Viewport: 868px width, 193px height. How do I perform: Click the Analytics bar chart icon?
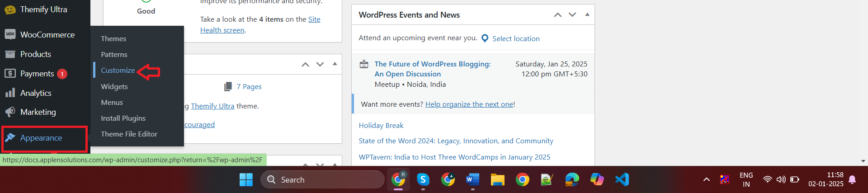pyautogui.click(x=10, y=93)
